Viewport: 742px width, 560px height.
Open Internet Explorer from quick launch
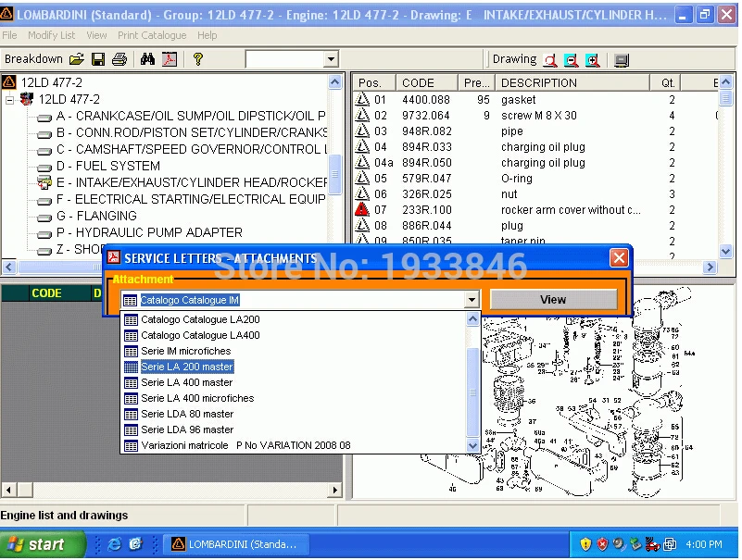pos(114,544)
